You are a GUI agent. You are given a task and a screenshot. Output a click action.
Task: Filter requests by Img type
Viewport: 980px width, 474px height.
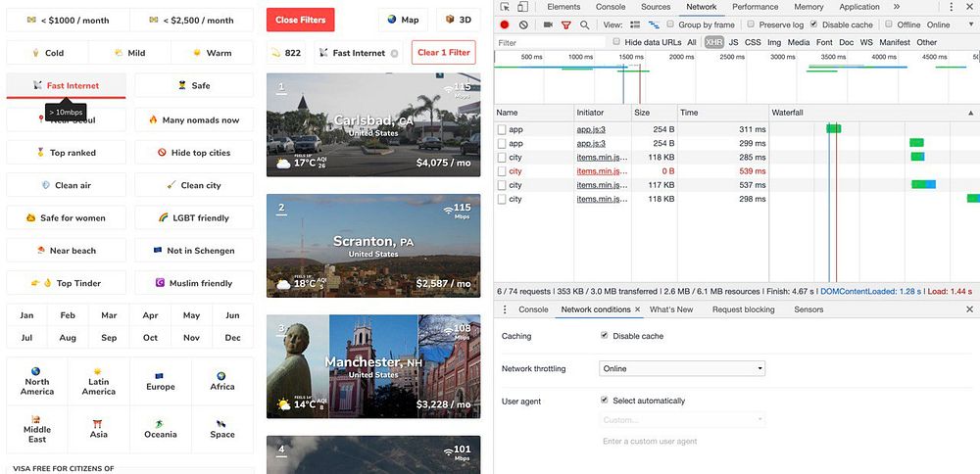click(x=774, y=42)
